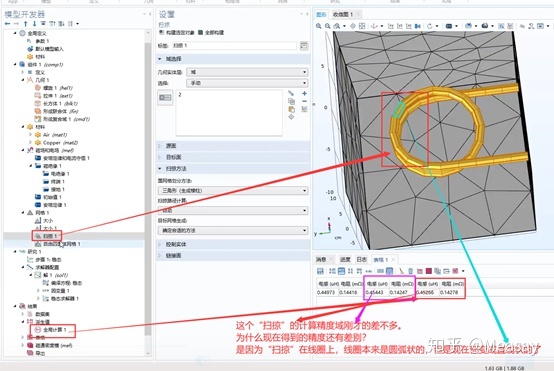The width and height of the screenshot is (554, 371).
Task: Toggle the active selection switch beside domain list
Action: [x=165, y=98]
